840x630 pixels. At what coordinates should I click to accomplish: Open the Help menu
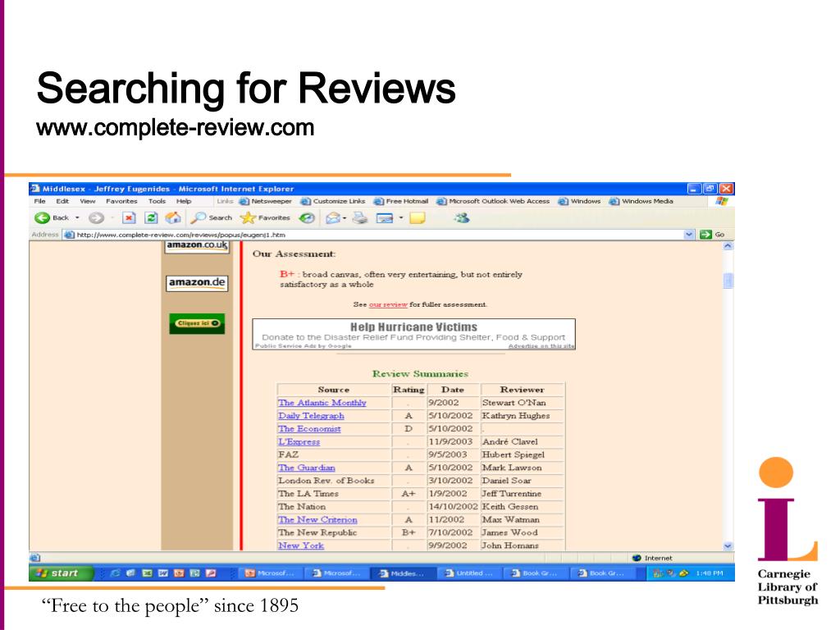(184, 202)
